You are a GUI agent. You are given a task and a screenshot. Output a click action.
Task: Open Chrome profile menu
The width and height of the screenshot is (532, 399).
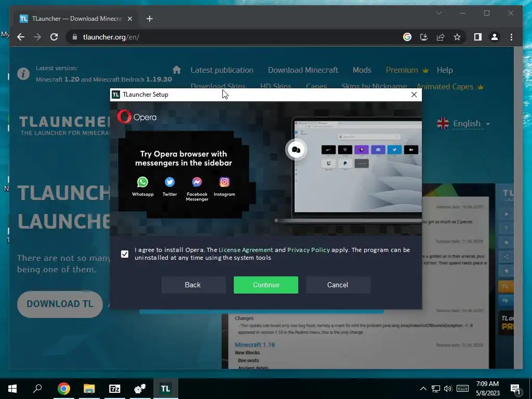point(495,37)
